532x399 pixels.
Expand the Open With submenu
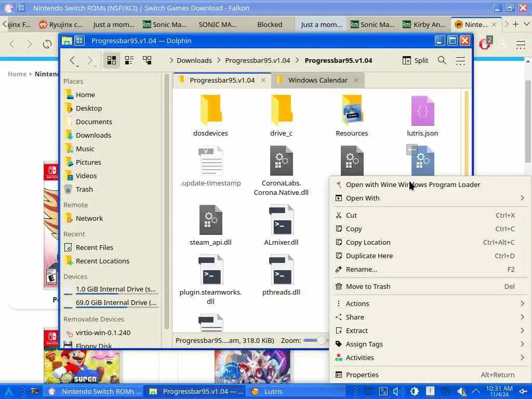point(430,198)
